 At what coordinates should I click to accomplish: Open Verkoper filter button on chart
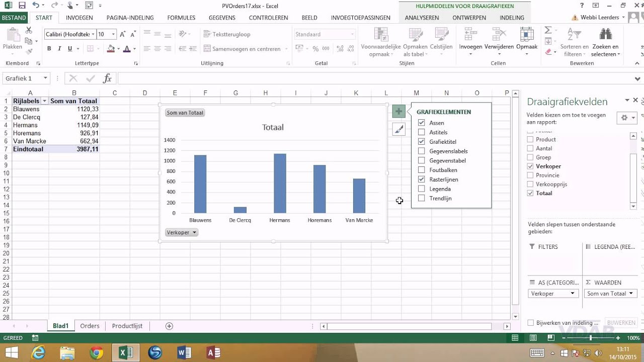(182, 232)
